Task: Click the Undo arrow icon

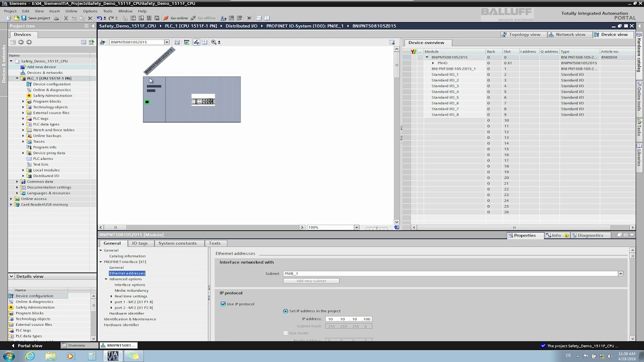Action: coord(100,18)
